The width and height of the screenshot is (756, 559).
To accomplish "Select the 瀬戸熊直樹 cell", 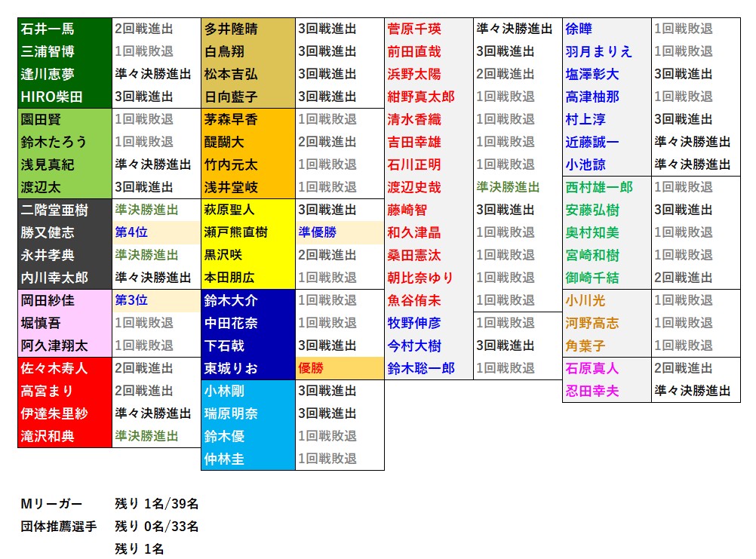I will click(247, 233).
